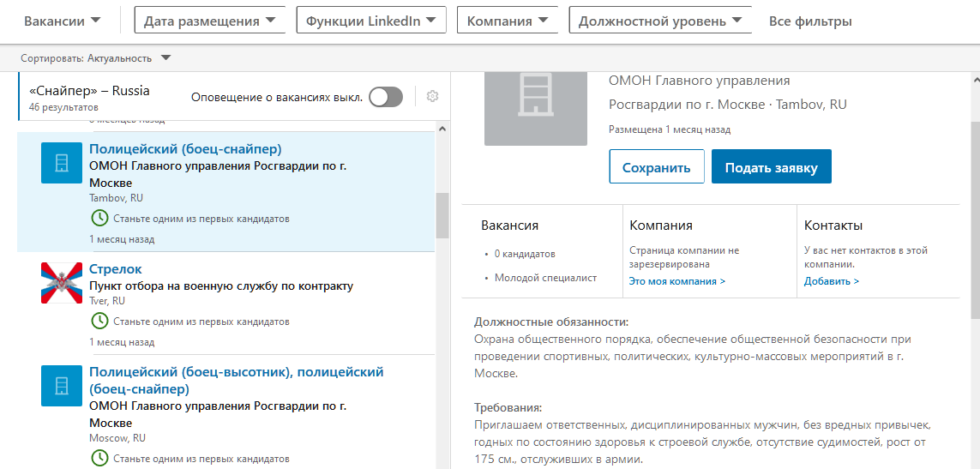
Task: Open the Сортировать: Актуальность sorting dropdown
Action: (95, 58)
